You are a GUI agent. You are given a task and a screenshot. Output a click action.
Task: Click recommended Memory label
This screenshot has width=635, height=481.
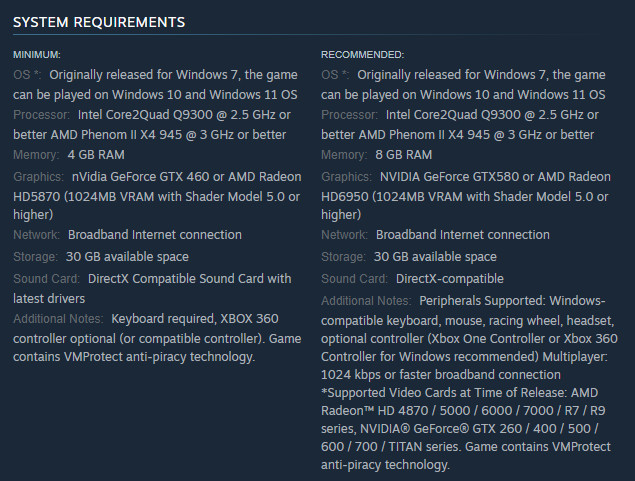(344, 155)
